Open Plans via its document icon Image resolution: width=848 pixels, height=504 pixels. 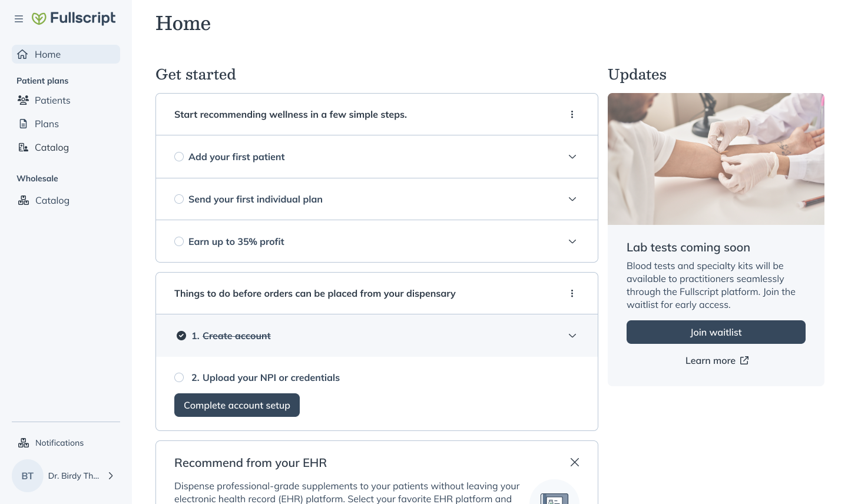point(24,124)
